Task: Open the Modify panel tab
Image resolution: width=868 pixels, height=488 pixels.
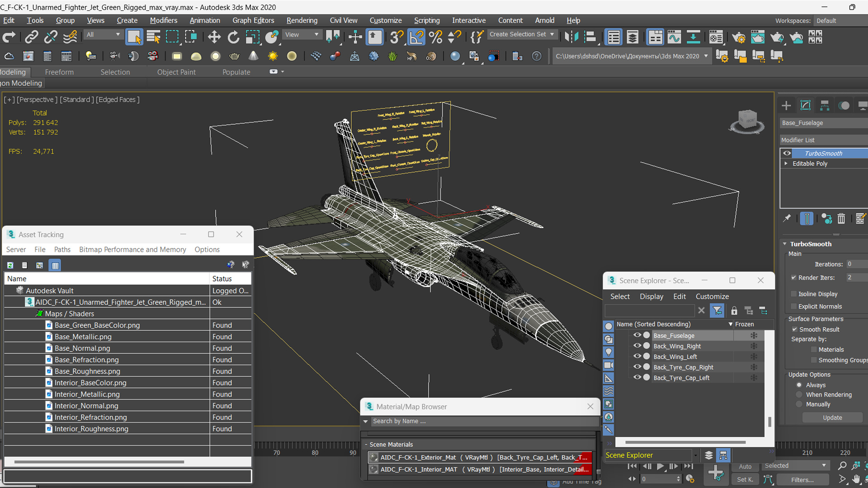Action: 806,105
